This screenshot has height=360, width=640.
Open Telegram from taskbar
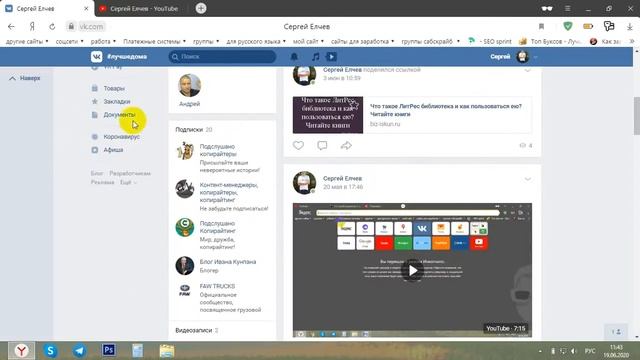pos(79,351)
